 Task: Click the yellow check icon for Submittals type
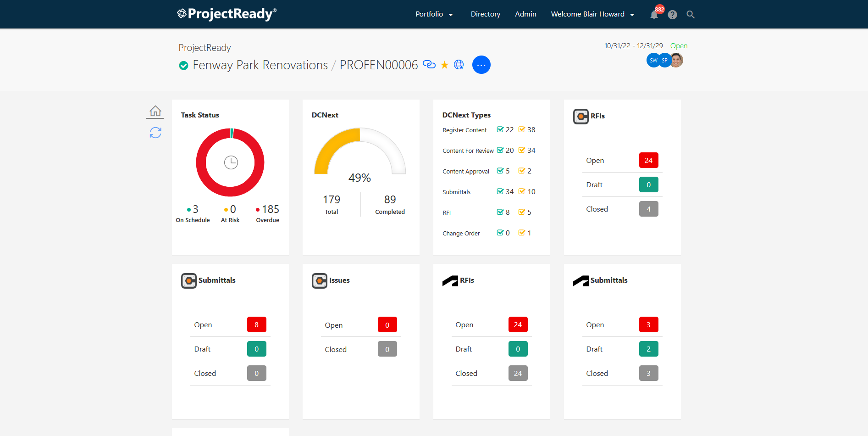(522, 191)
